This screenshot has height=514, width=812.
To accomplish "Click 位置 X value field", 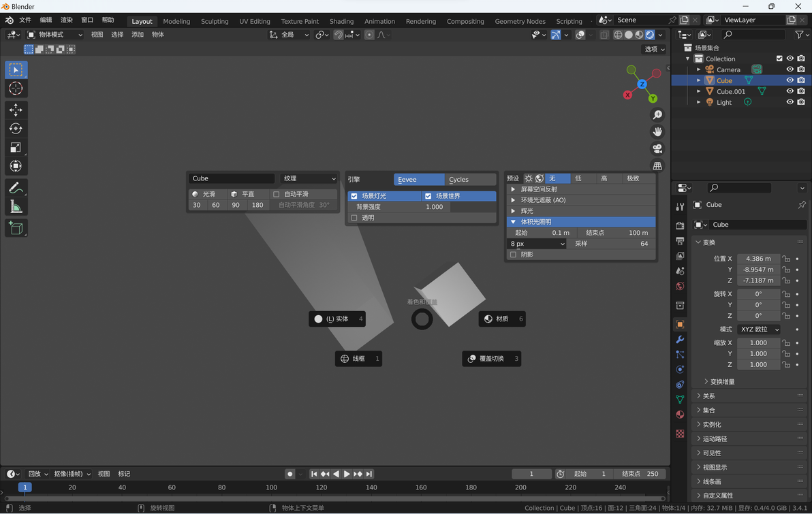I will 758,259.
